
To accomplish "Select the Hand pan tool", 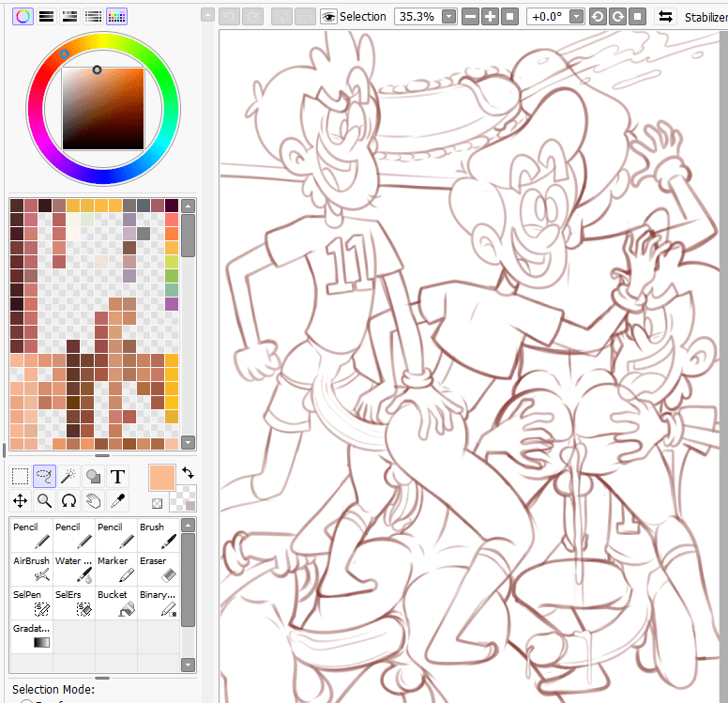I will click(x=93, y=501).
